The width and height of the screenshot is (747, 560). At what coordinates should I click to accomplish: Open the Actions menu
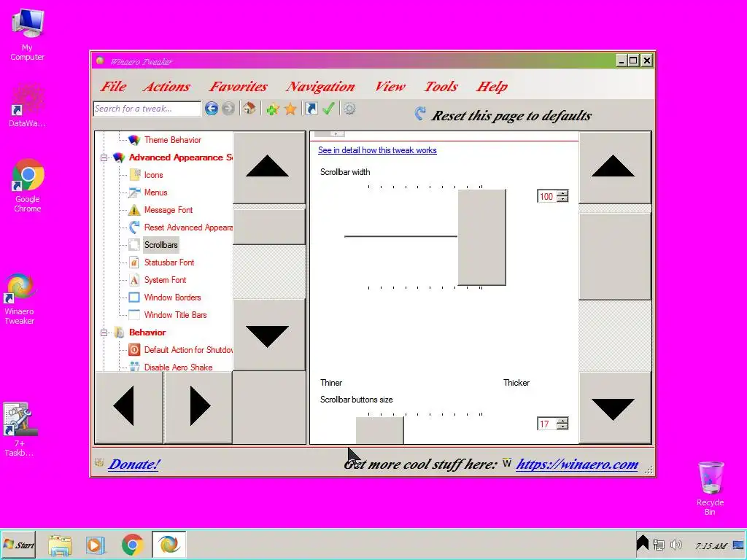click(x=166, y=86)
